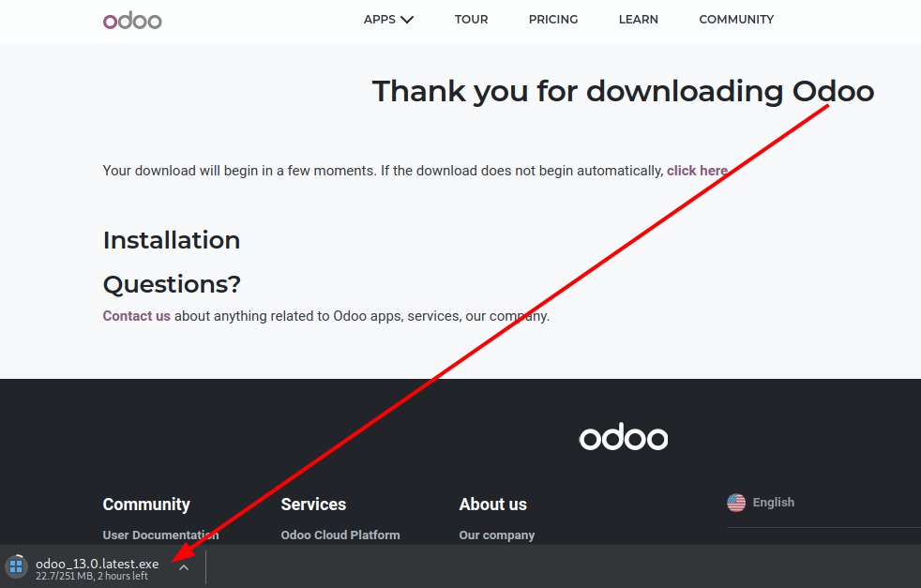Follow the 'Contact us' link
The height and width of the screenshot is (588, 921).
[x=136, y=316]
